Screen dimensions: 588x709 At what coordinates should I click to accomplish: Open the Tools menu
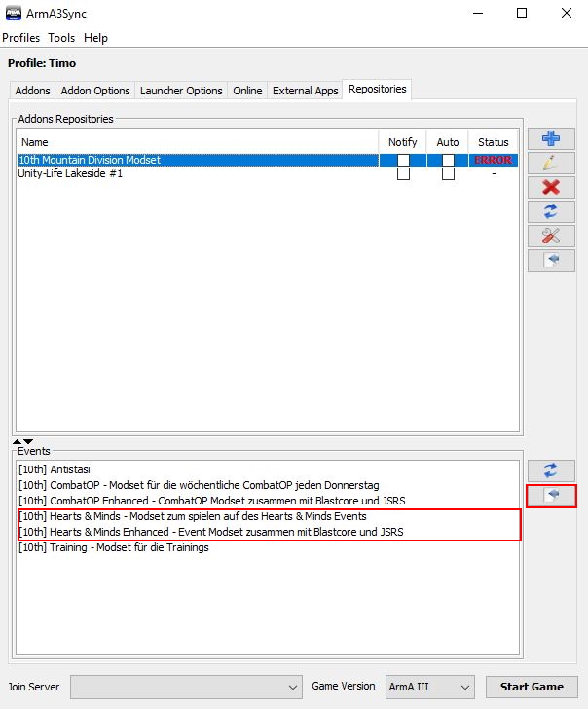pyautogui.click(x=61, y=38)
